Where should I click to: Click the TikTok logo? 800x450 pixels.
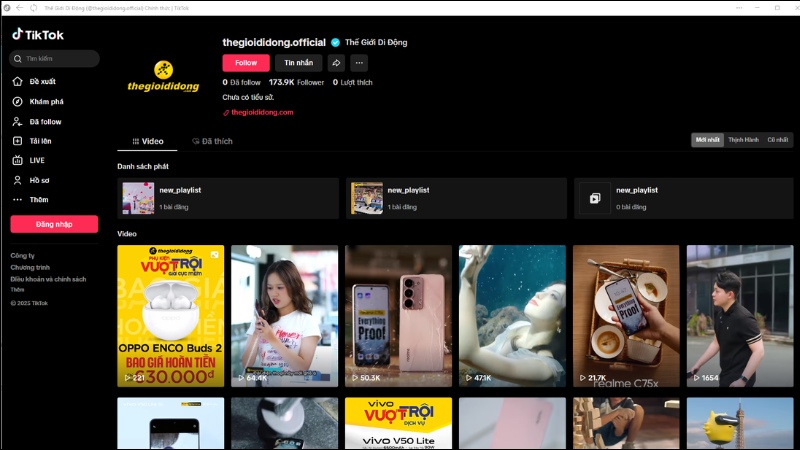[38, 35]
